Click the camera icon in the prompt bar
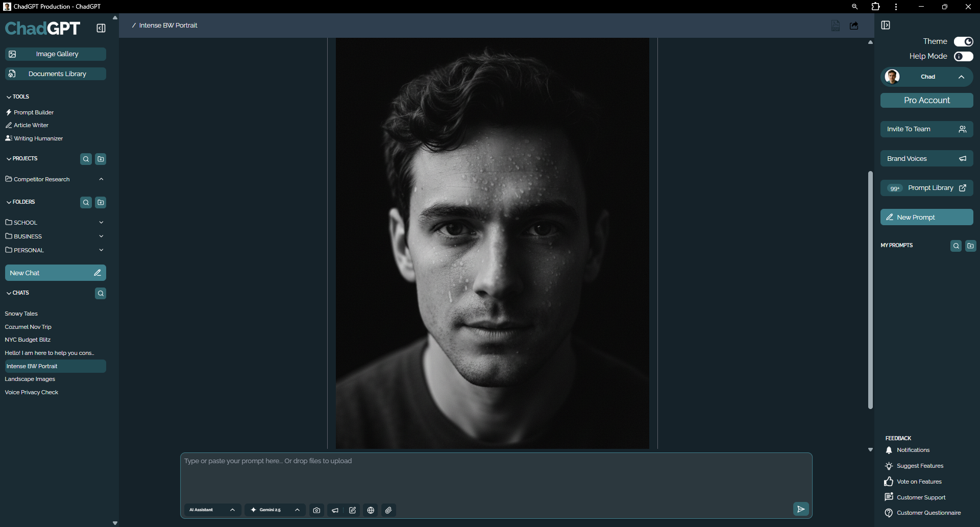 click(316, 510)
